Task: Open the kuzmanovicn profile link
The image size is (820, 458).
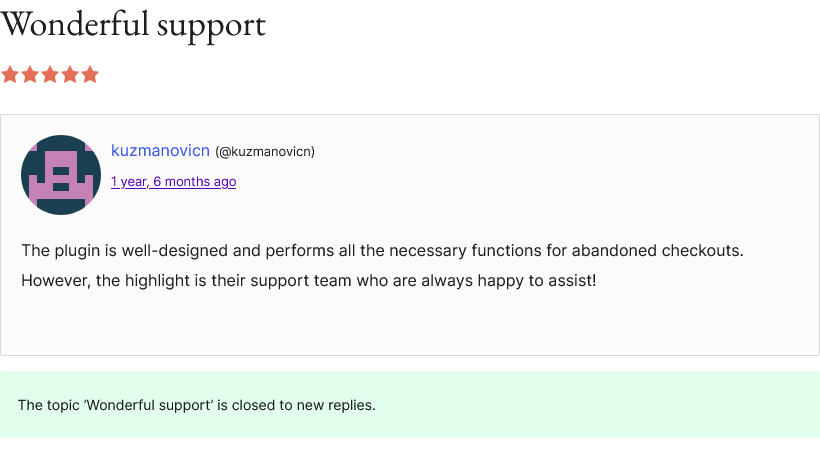Action: click(x=160, y=151)
